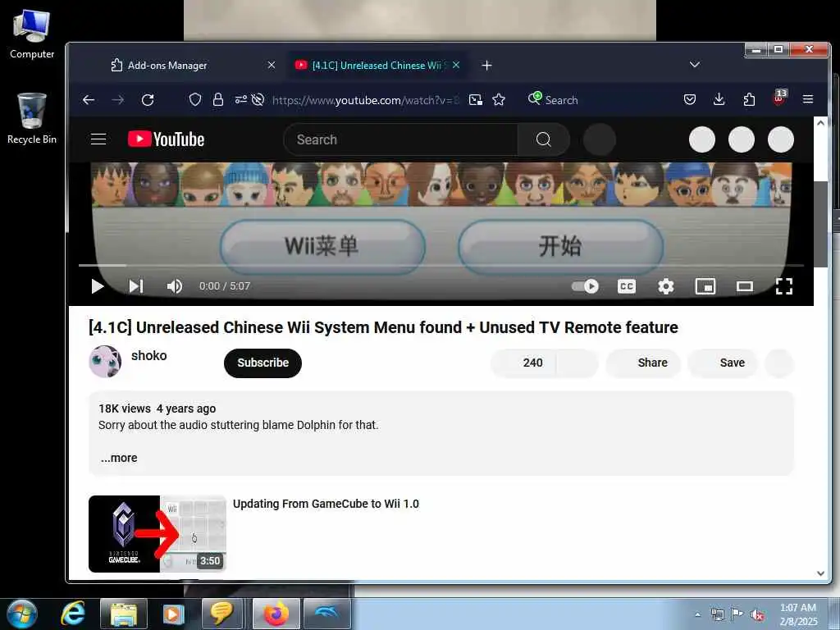Open the player settings gear
840x630 pixels.
(666, 286)
